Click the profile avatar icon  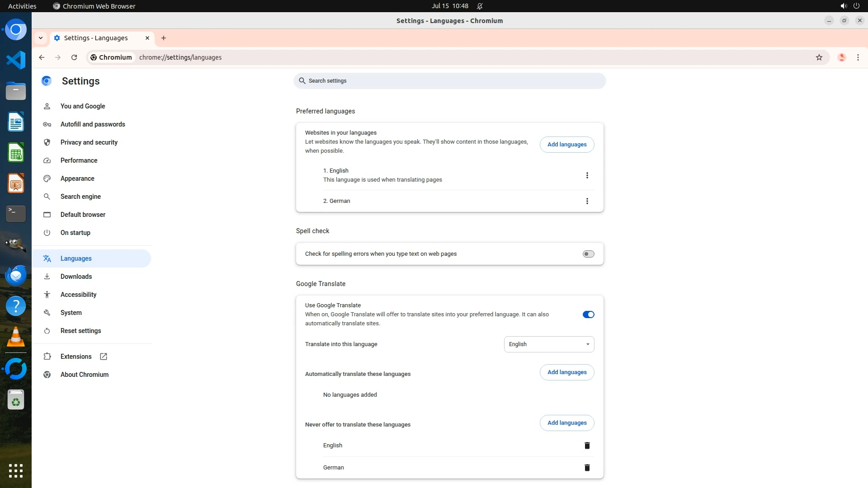coord(841,57)
